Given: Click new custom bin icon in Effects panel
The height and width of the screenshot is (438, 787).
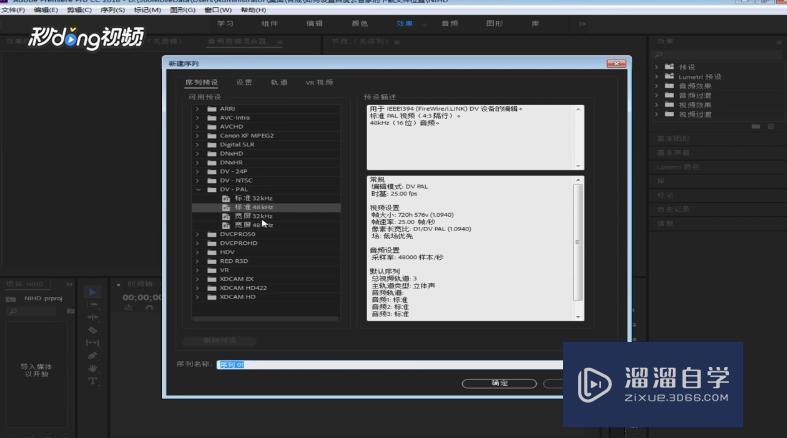Looking at the screenshot, I should click(756, 126).
